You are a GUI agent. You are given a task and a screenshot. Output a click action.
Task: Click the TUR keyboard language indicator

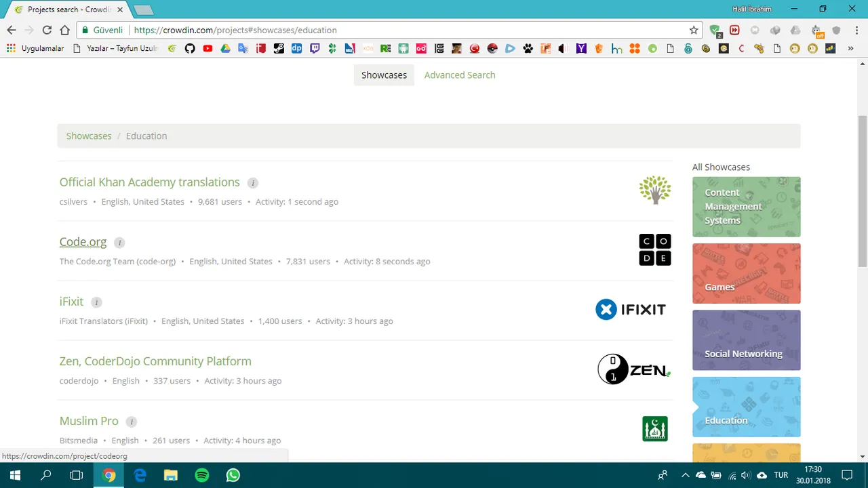tap(781, 475)
